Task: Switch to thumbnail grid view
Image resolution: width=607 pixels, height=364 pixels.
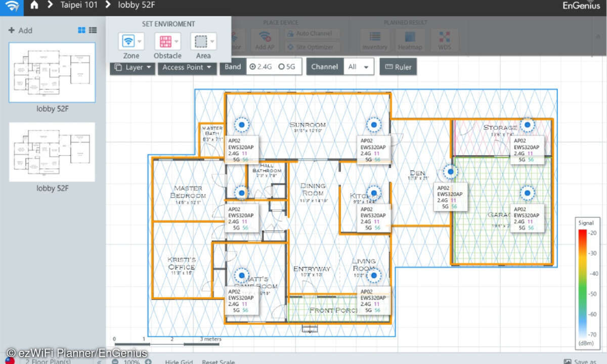Action: coord(81,30)
